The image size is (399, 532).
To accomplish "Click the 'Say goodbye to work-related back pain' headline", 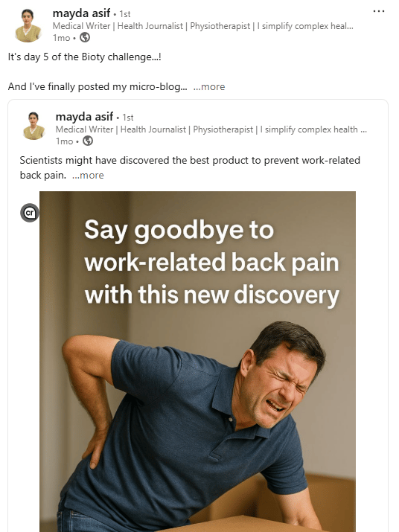I will (x=212, y=262).
